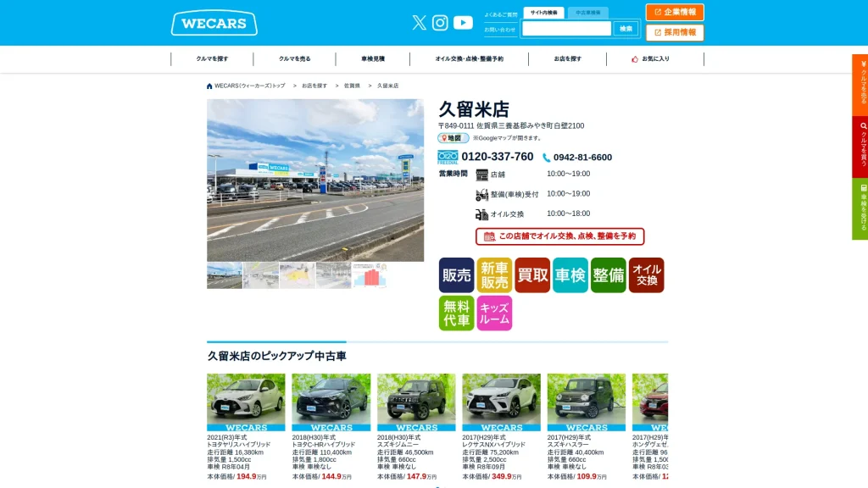Select second gallery thumbnail showroom interior

point(261,275)
